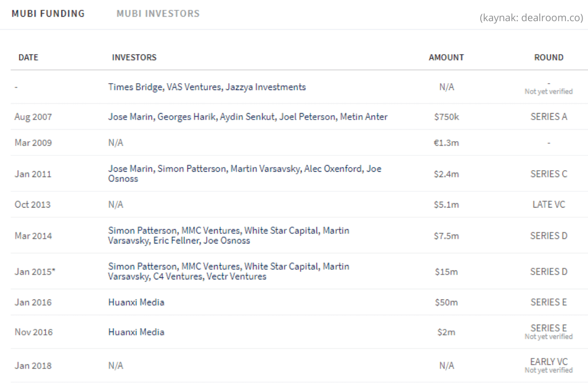Click the EARLY VC round label
588x390 pixels.
coord(549,361)
